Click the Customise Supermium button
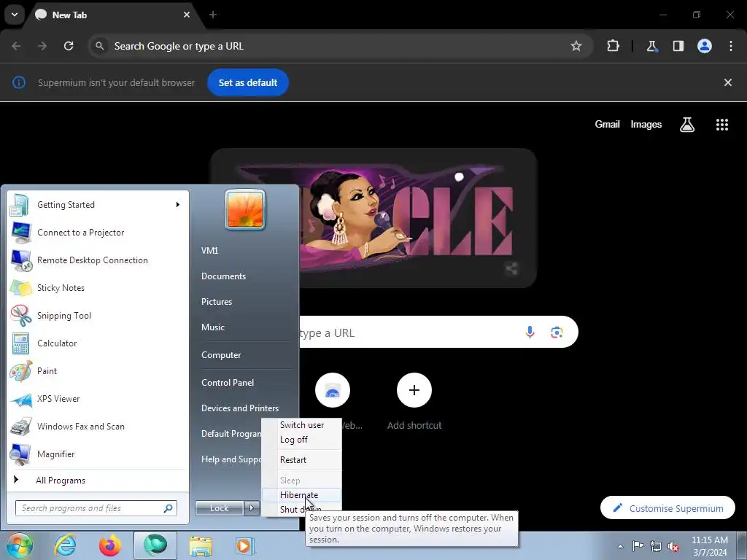Screen dimensions: 747x560 tap(668, 508)
